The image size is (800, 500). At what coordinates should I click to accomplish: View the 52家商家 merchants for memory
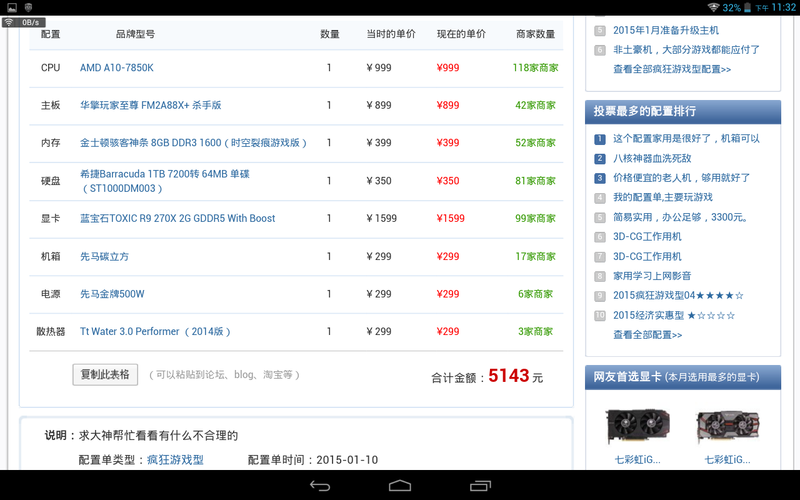535,143
